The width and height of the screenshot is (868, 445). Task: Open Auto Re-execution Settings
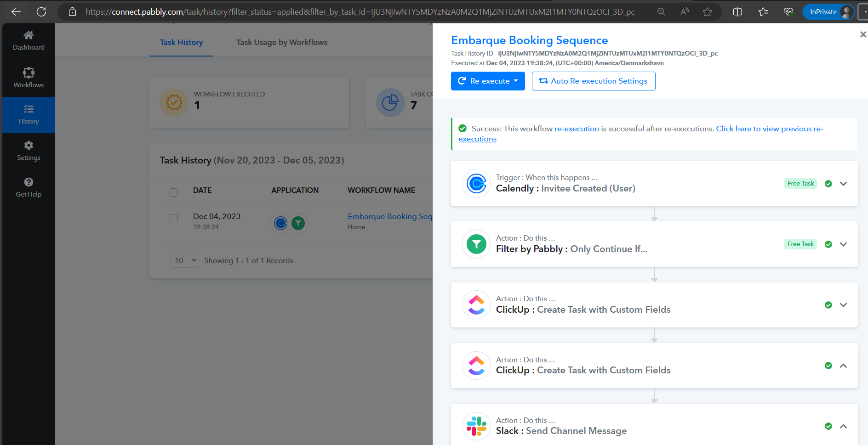click(594, 81)
